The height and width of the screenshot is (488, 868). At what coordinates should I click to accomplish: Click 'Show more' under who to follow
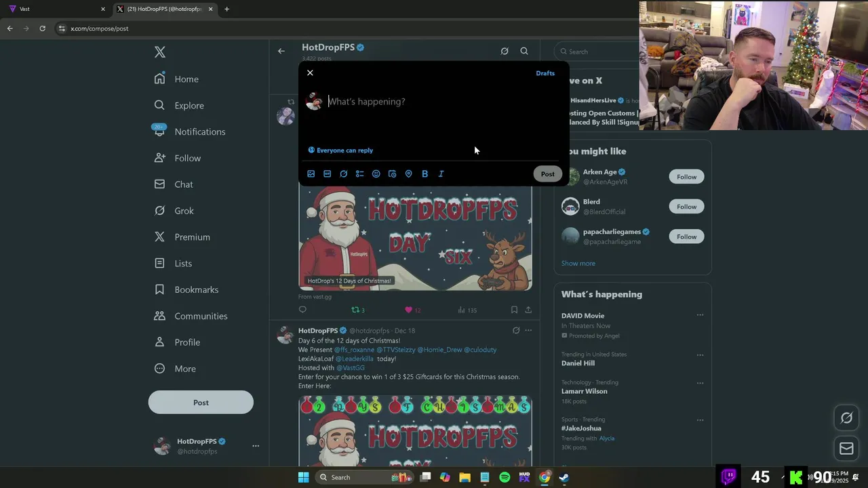tap(578, 264)
